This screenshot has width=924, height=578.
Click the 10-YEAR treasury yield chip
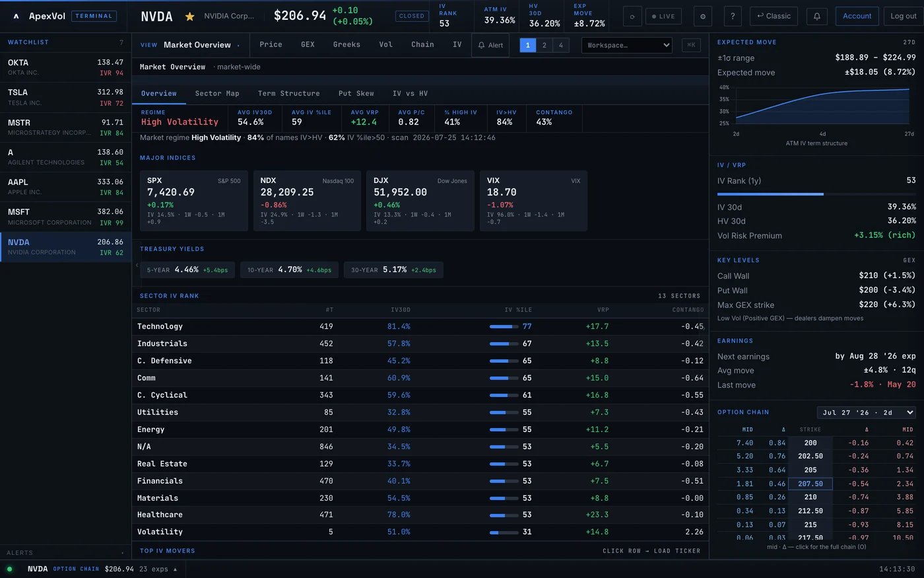[289, 270]
